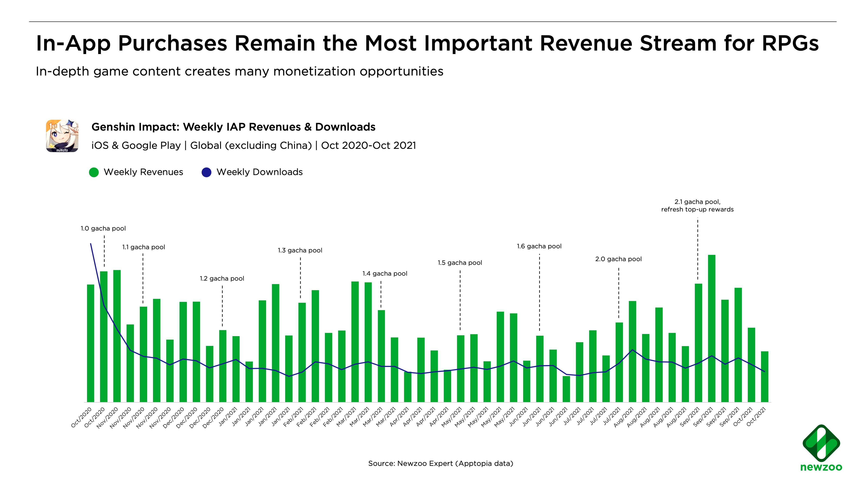Click the "2.0 gacha pool" annotation
The image size is (868, 488).
(x=618, y=259)
